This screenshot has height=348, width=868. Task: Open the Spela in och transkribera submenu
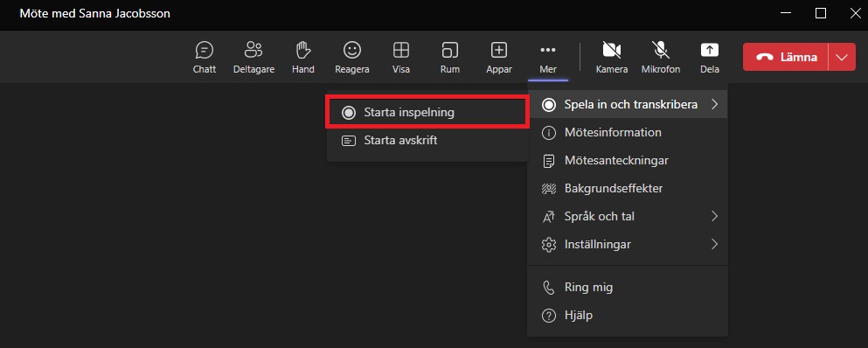point(628,104)
